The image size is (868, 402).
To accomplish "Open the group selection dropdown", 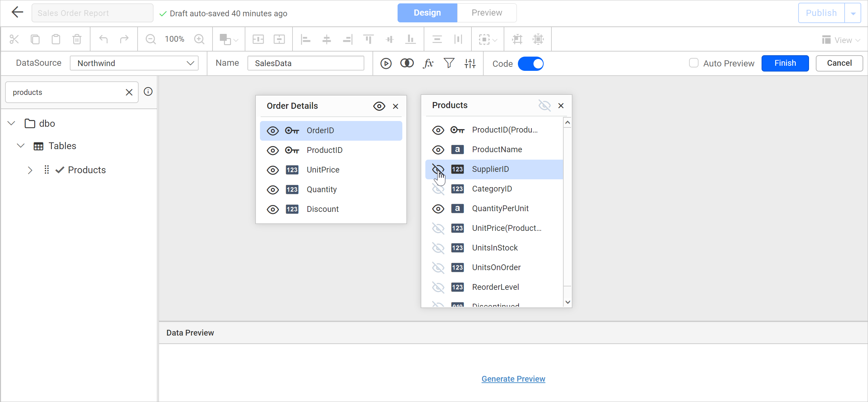I will tap(488, 39).
